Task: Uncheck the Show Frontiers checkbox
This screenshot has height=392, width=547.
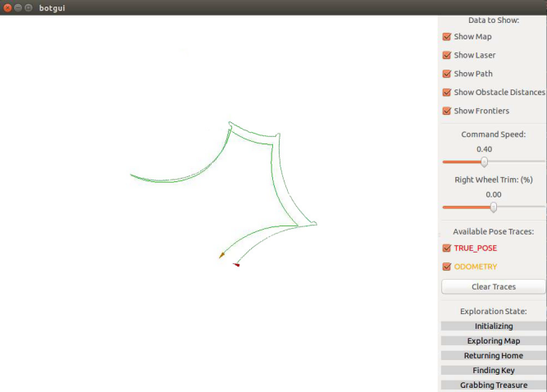Action: pos(446,111)
